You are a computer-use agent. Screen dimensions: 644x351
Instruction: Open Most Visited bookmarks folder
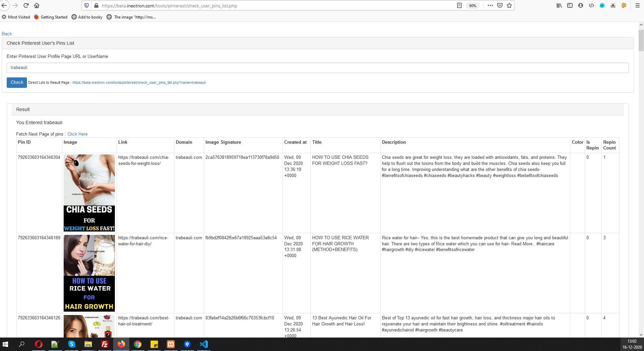16,17
